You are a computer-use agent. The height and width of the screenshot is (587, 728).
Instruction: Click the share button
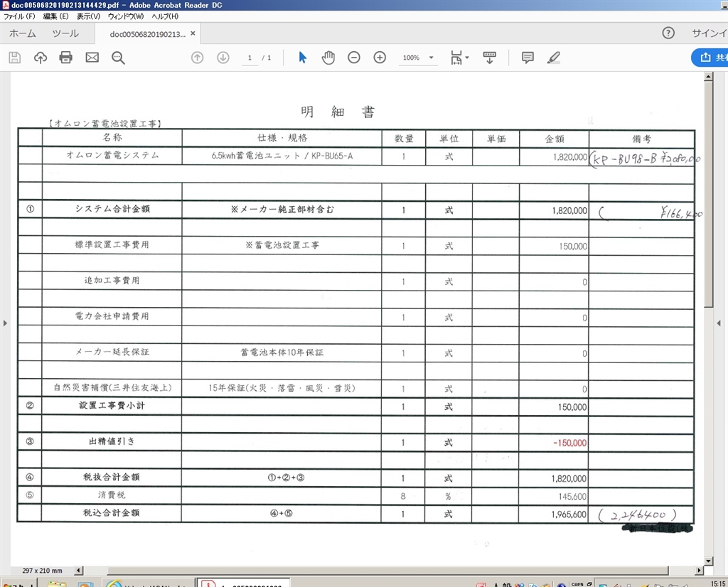710,58
